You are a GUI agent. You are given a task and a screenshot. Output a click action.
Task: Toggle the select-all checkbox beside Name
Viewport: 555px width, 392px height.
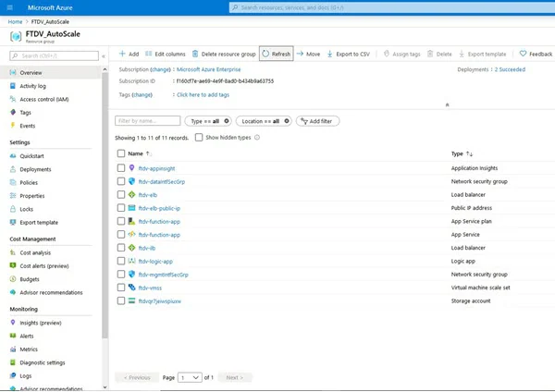(121, 153)
